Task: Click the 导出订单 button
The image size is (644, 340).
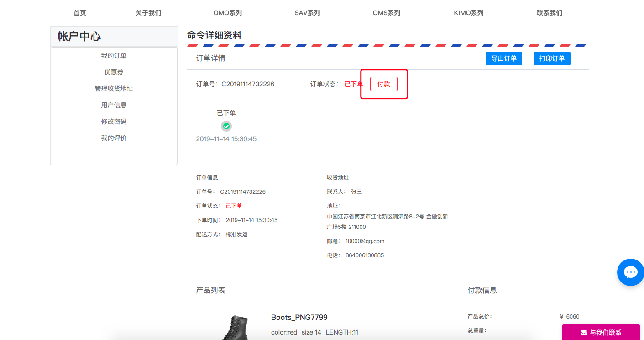Action: 503,58
